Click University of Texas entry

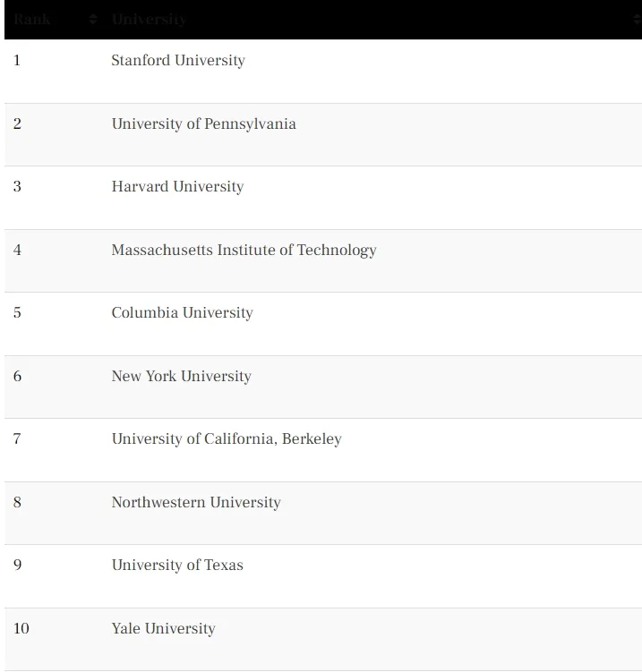[177, 566]
